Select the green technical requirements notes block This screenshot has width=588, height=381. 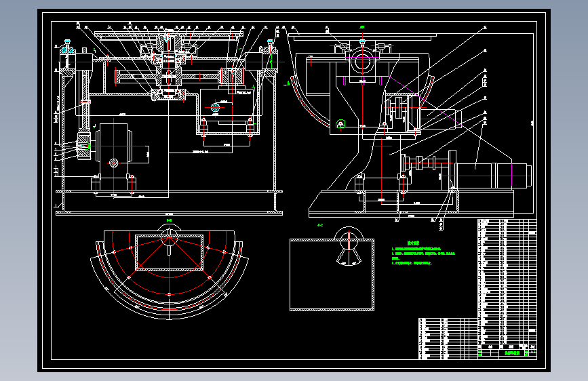point(423,253)
